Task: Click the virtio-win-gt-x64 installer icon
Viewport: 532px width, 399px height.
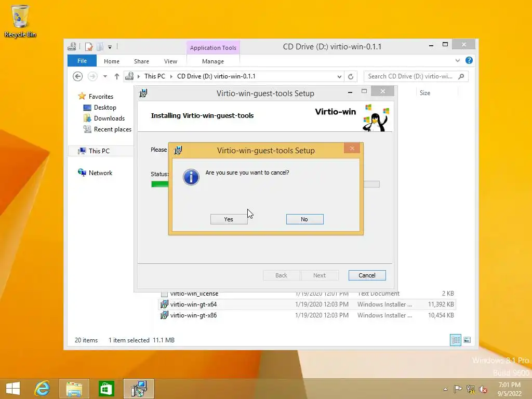Action: pos(164,304)
